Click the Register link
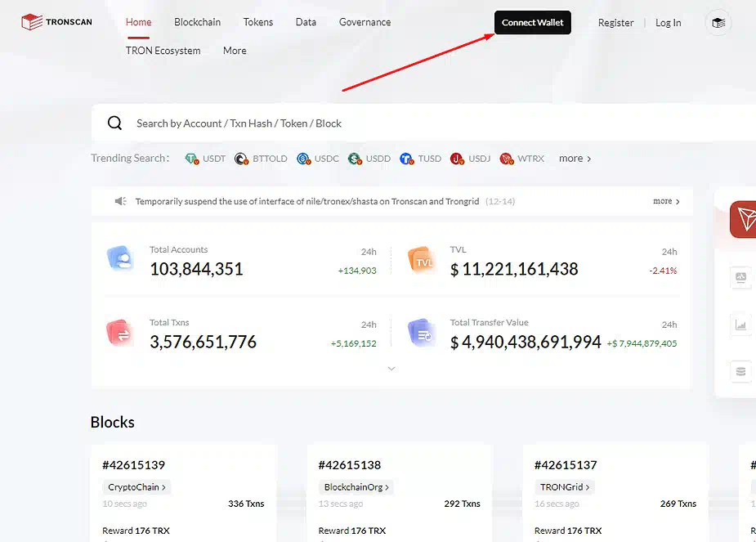This screenshot has height=542, width=756. [x=615, y=23]
